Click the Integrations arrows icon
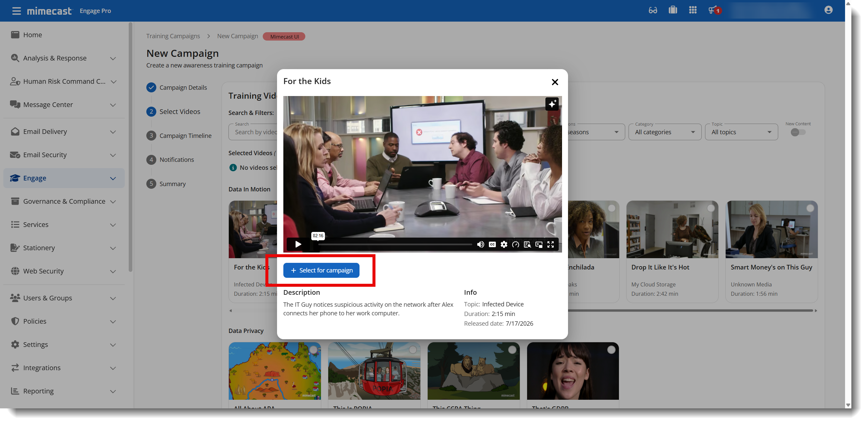The height and width of the screenshot is (425, 868). tap(15, 368)
